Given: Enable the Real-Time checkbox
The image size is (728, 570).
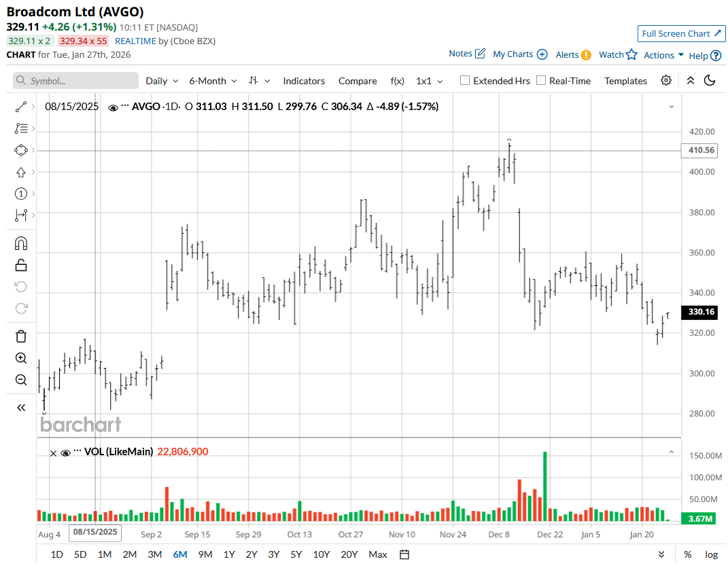Looking at the screenshot, I should (x=541, y=80).
